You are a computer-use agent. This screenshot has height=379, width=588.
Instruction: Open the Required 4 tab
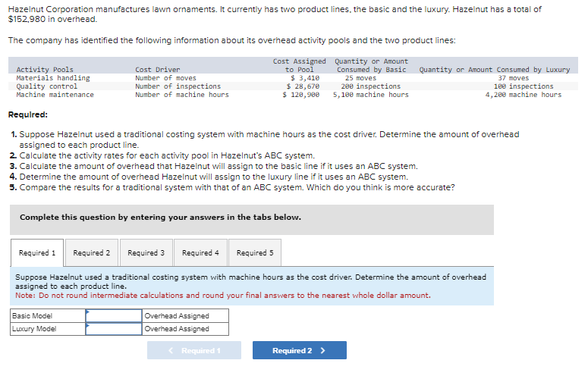[x=200, y=252]
